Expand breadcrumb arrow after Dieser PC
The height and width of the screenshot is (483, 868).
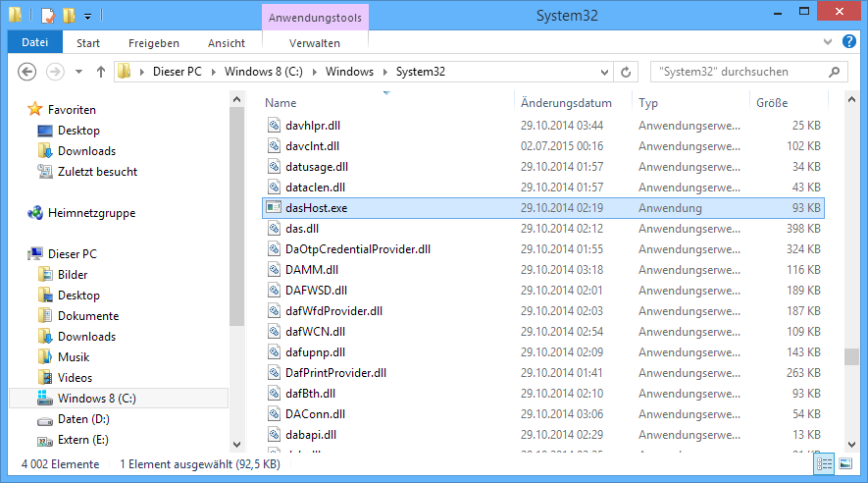pos(213,72)
